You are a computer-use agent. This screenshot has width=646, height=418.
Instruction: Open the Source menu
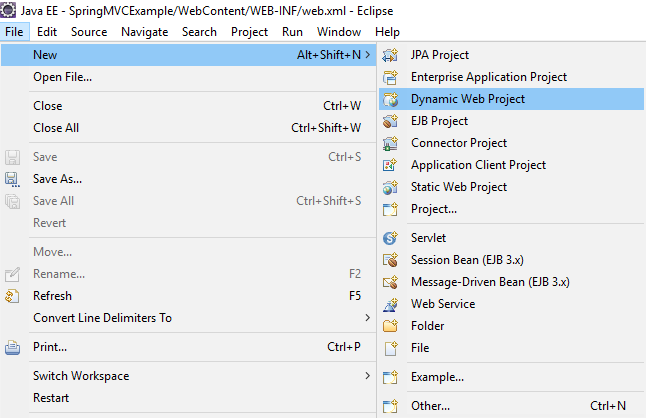point(89,32)
